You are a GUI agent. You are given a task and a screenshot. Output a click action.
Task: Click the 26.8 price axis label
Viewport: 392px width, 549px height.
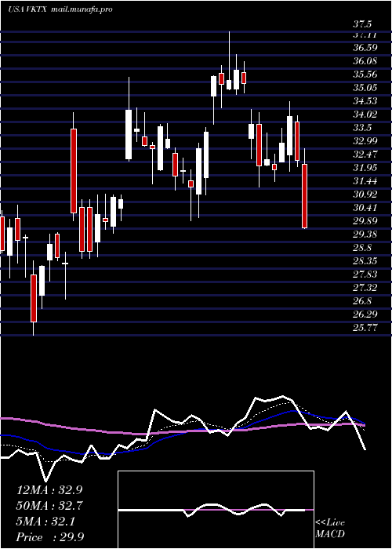[x=362, y=300]
